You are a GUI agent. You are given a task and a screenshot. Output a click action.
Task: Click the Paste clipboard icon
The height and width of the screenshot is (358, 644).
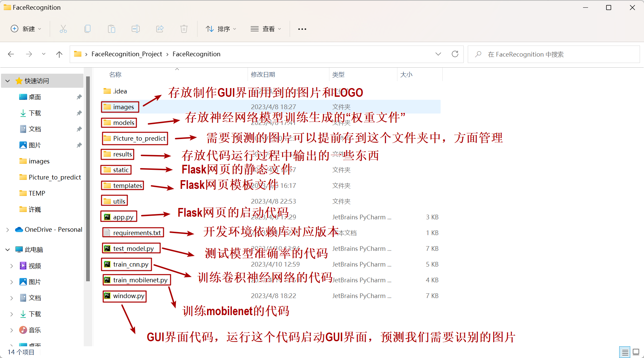(112, 29)
